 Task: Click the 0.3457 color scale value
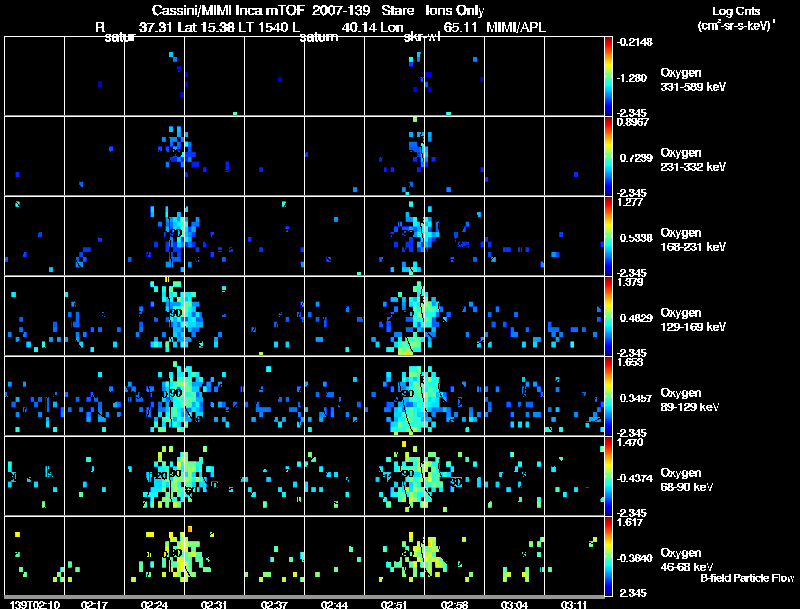[636, 398]
